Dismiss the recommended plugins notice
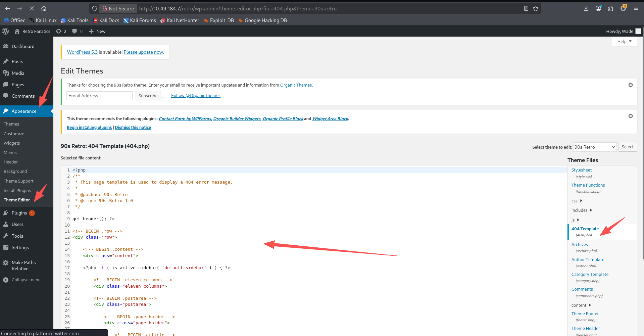Image resolution: width=644 pixels, height=336 pixels. (630, 116)
